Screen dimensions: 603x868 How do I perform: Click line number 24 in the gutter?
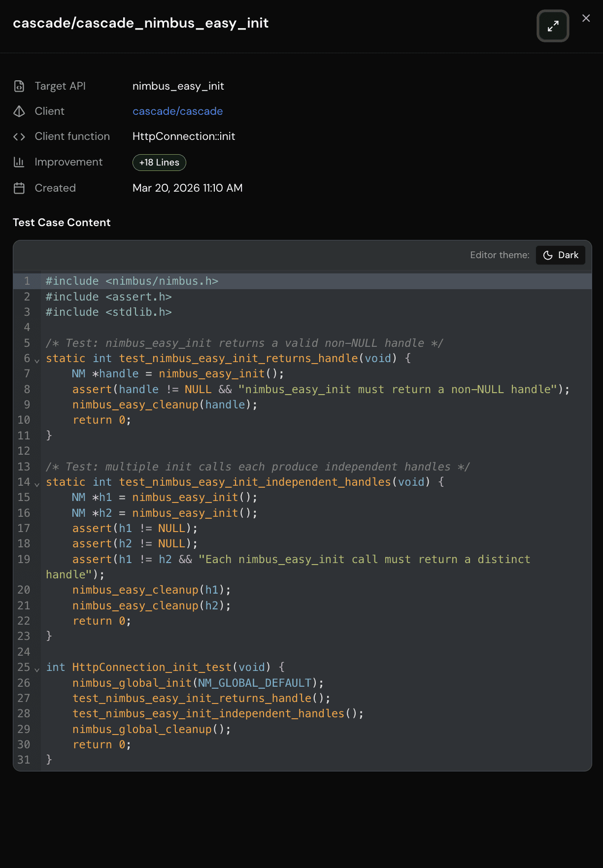(x=24, y=652)
